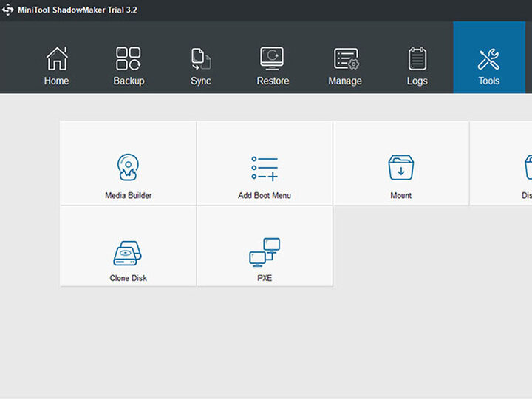Switch to the "Restore" tab label
The height and width of the screenshot is (400, 532).
click(x=273, y=81)
